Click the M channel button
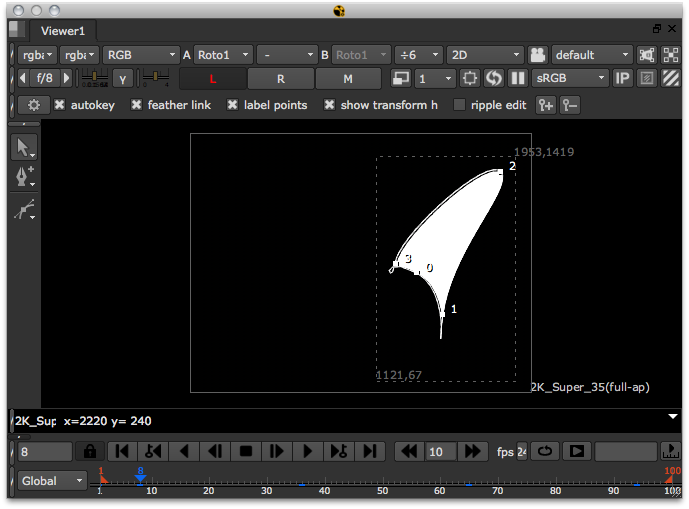The image size is (689, 509). point(348,78)
